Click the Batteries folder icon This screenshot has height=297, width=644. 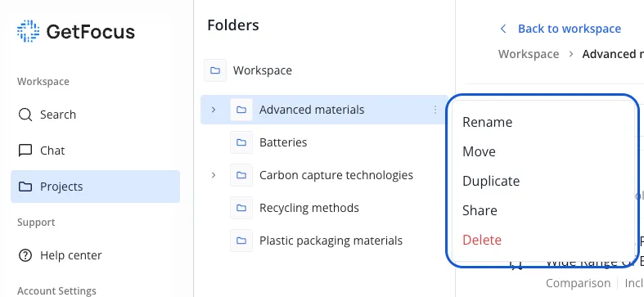tap(241, 142)
